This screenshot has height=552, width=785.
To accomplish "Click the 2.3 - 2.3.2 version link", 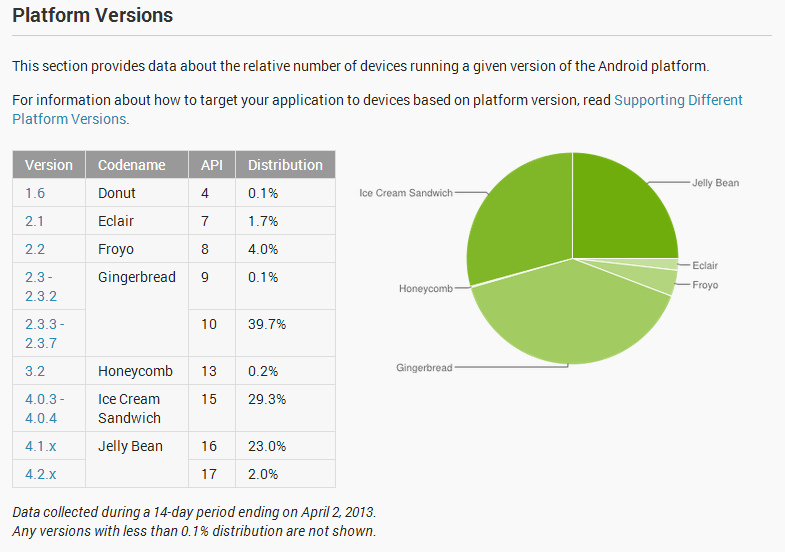I will 41,286.
